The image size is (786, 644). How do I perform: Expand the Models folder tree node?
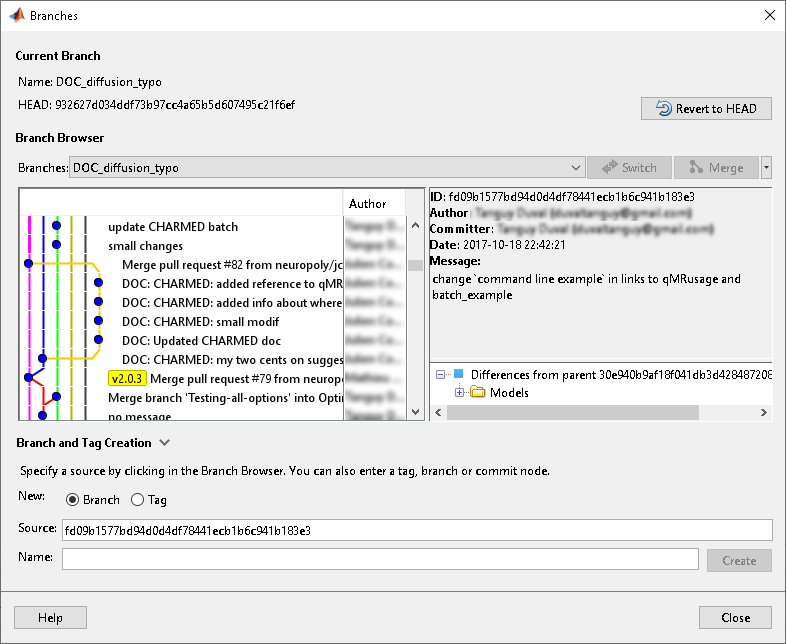(460, 393)
